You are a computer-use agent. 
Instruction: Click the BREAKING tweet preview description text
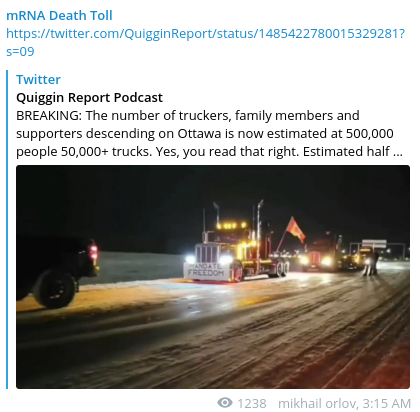tap(209, 133)
